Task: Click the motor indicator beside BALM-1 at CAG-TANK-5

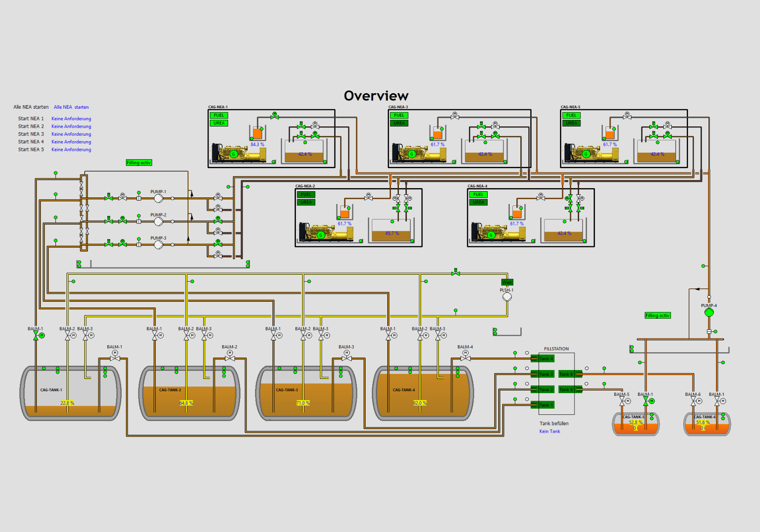Action: 651,401
